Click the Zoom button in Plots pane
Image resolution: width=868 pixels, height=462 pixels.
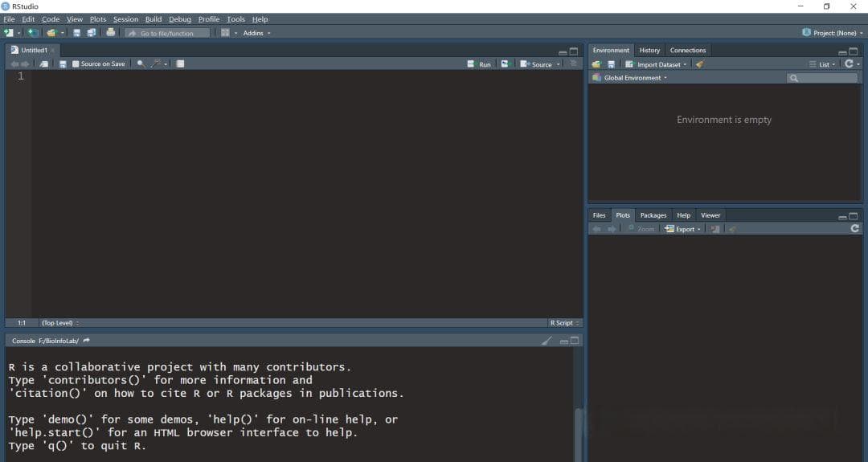pos(641,229)
